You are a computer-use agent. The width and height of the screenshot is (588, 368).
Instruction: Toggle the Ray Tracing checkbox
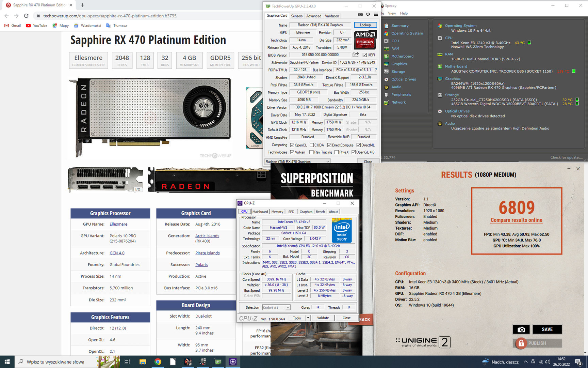(311, 152)
